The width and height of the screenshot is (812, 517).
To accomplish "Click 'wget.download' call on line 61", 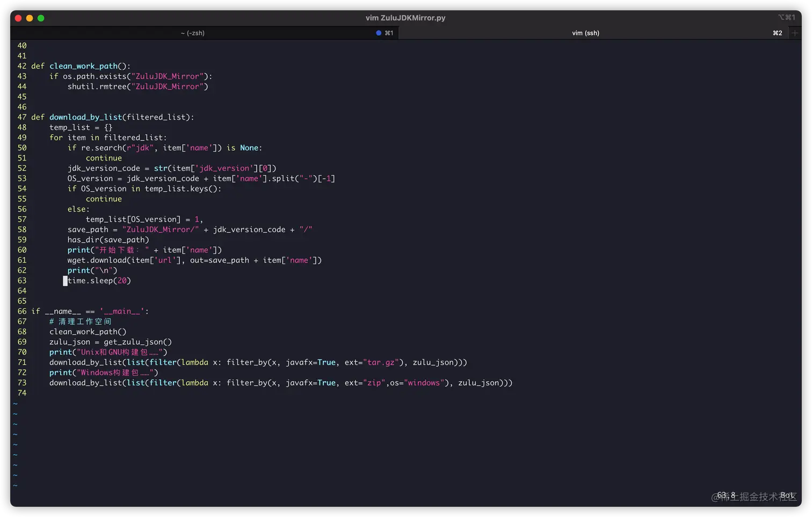I will pyautogui.click(x=194, y=260).
